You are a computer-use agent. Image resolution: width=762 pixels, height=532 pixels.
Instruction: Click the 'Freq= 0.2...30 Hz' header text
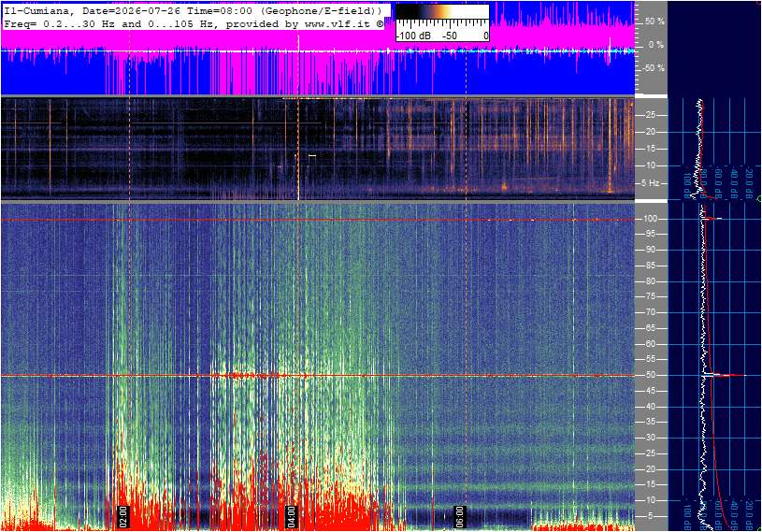pyautogui.click(x=60, y=23)
